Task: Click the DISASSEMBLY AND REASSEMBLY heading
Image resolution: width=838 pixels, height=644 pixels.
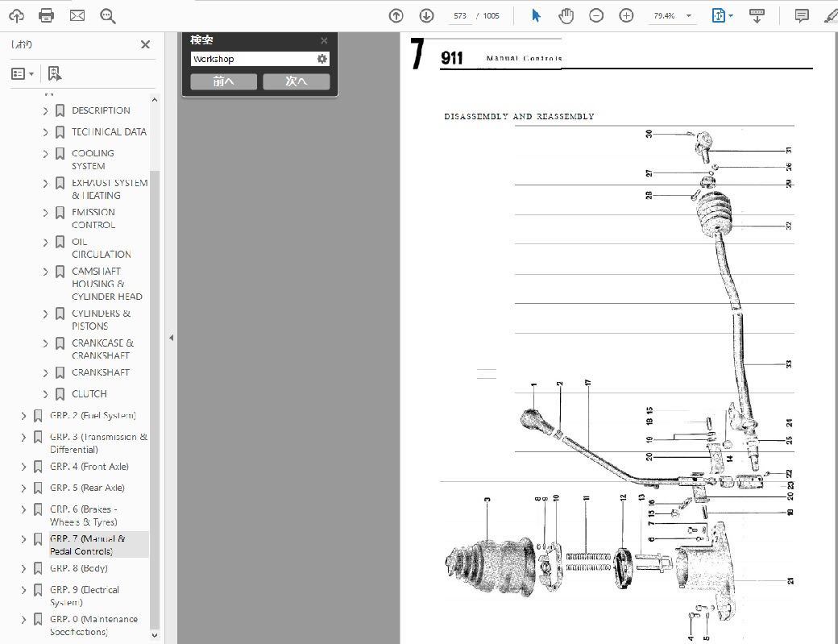Action: click(x=519, y=117)
